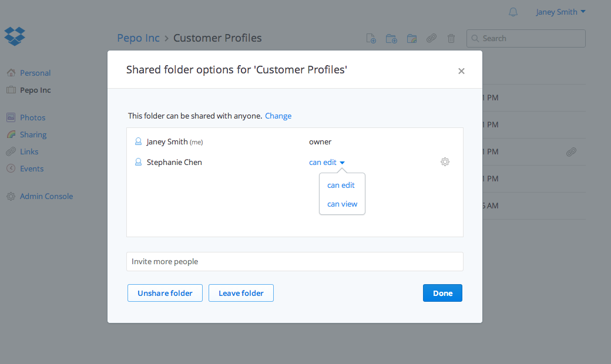
Task: Close the shared folder options dialog
Action: click(x=461, y=71)
